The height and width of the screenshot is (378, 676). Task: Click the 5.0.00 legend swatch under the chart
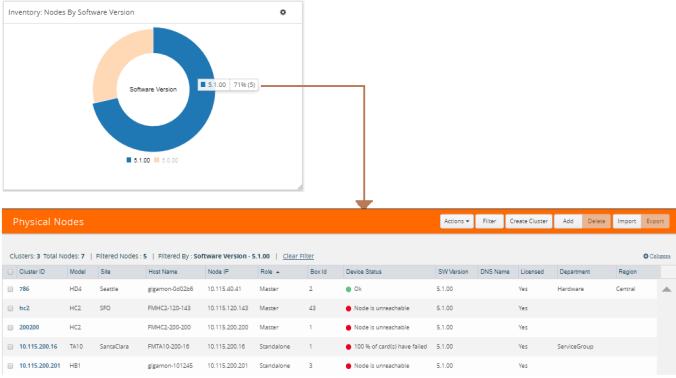coord(156,160)
